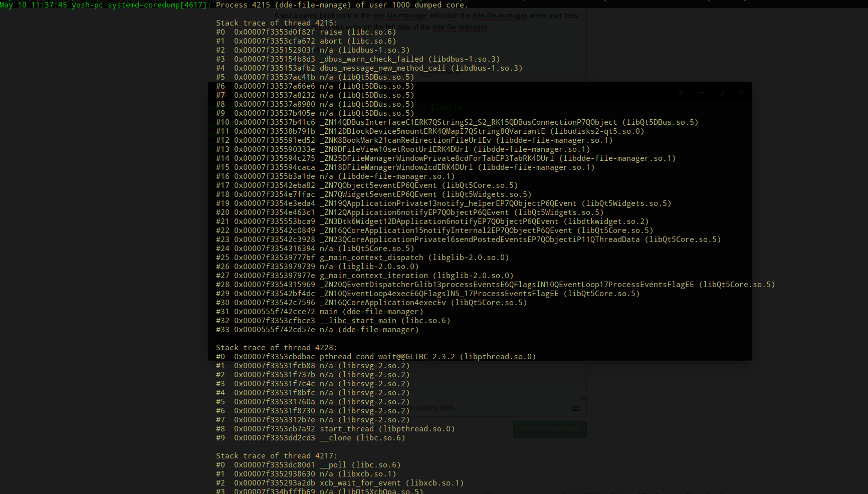Click the libQt5DBus.so.5 label in frame #10
The height and width of the screenshot is (494, 868).
pos(660,122)
